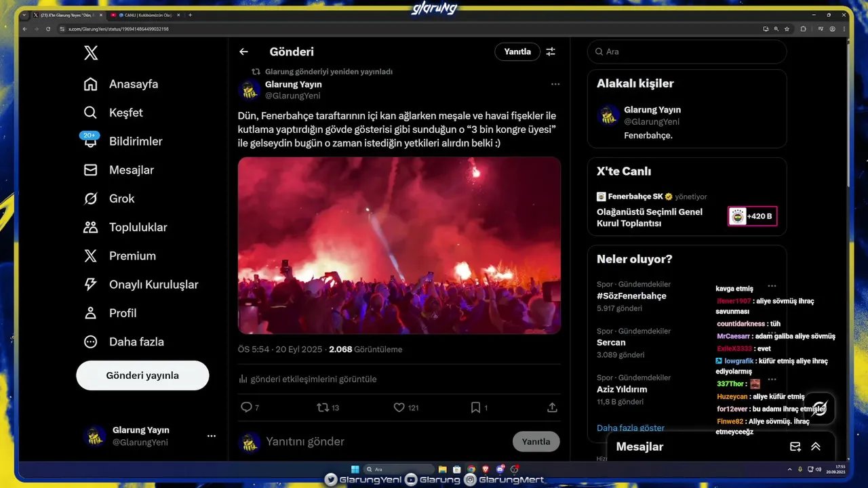Open Brave browser from taskbar

coord(486,469)
